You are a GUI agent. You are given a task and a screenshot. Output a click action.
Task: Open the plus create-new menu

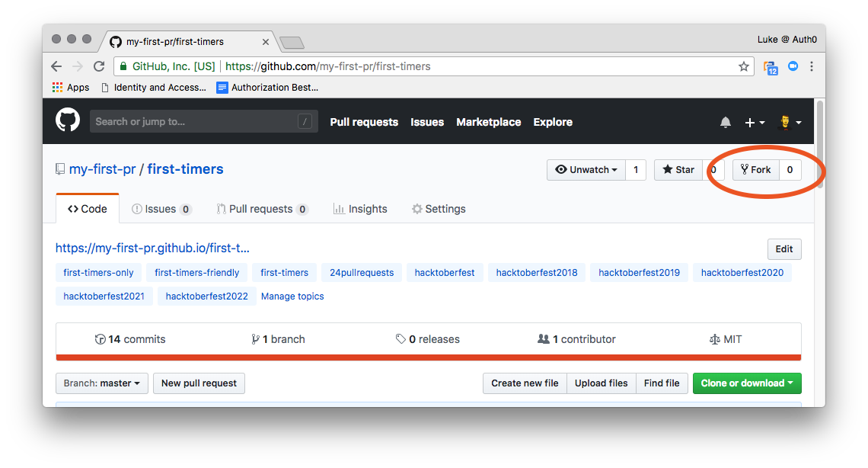(x=754, y=123)
